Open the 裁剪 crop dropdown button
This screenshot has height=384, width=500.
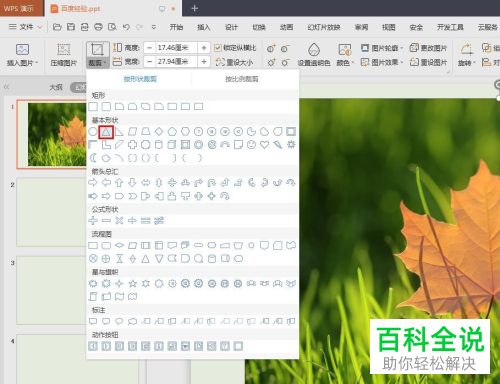[x=97, y=63]
